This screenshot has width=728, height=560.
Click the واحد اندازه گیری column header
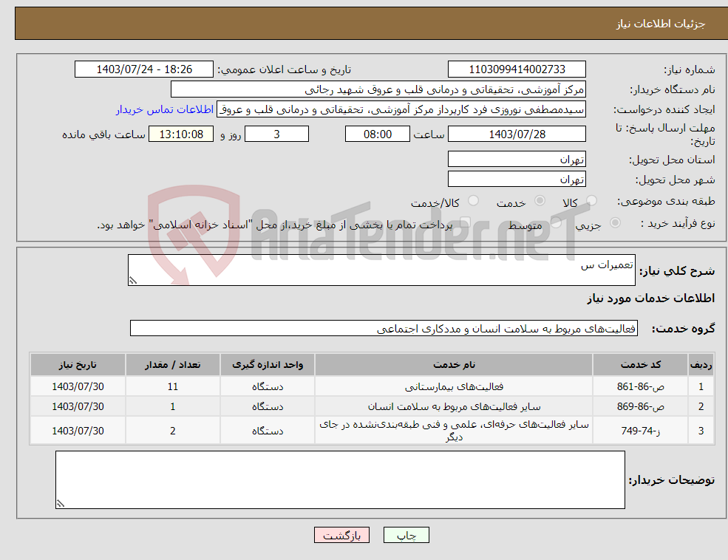[x=268, y=365]
